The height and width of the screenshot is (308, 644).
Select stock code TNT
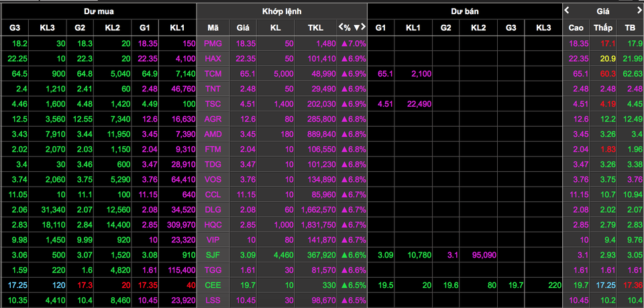pos(213,89)
